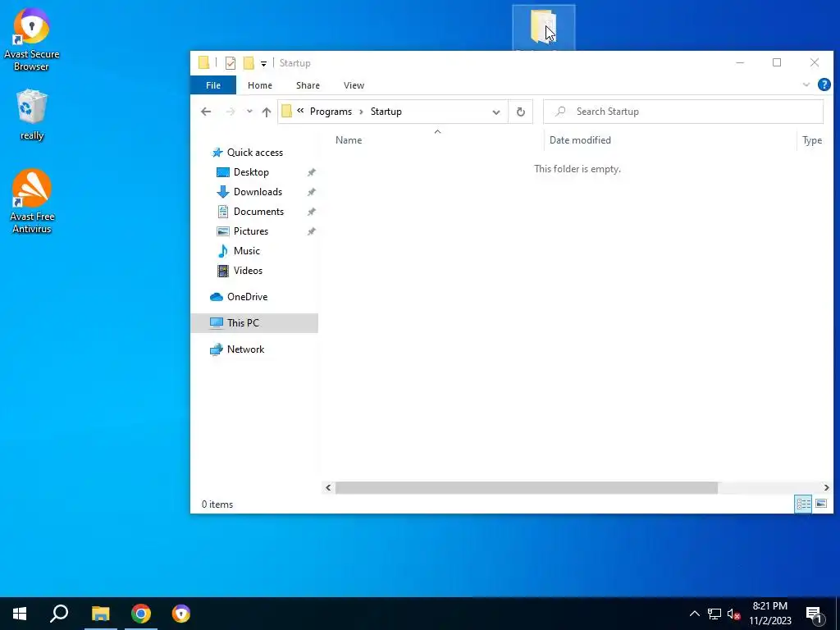Select This PC in navigation pane

254,323
